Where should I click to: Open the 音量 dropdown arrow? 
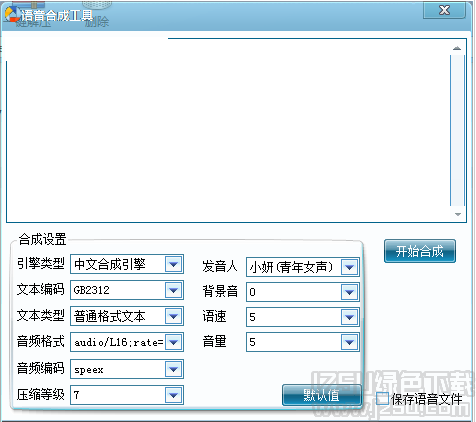click(x=350, y=342)
